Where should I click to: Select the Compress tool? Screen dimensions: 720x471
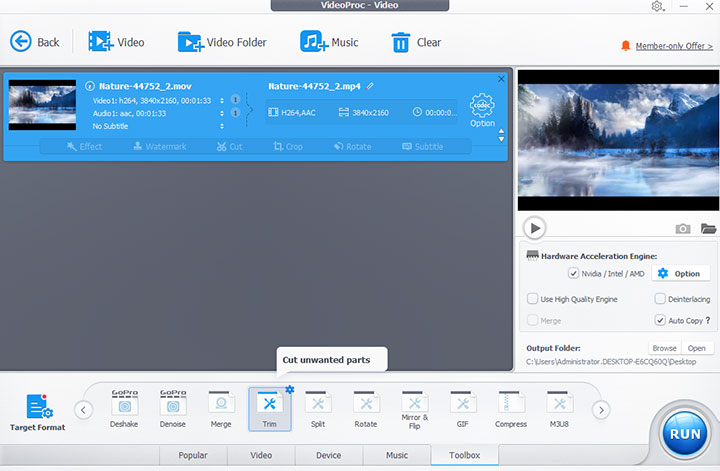pyautogui.click(x=511, y=409)
